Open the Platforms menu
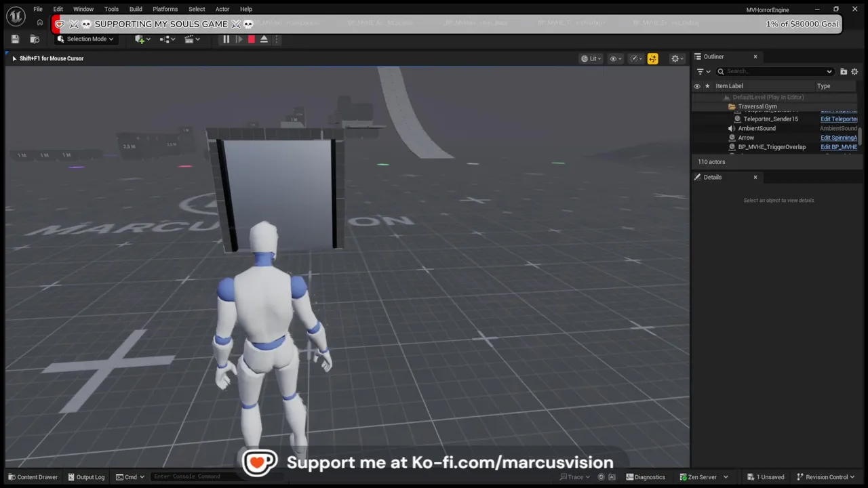Screen dimensions: 868x488 coord(165,9)
